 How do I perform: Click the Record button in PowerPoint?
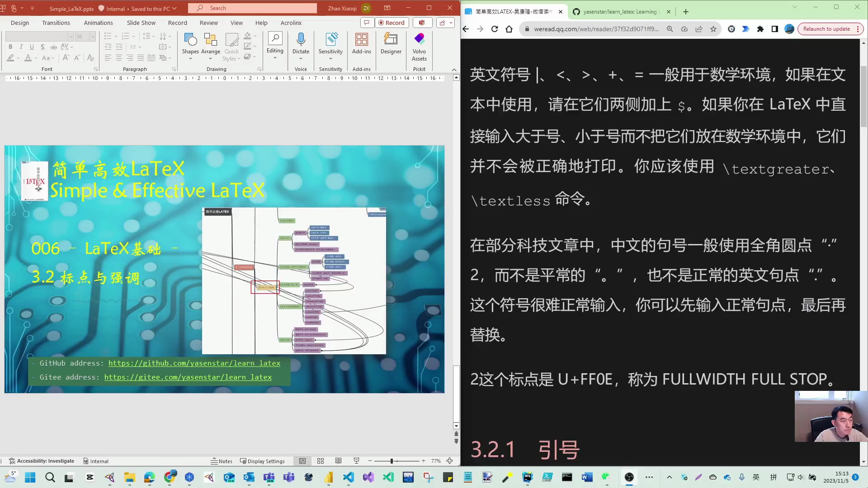tap(392, 23)
